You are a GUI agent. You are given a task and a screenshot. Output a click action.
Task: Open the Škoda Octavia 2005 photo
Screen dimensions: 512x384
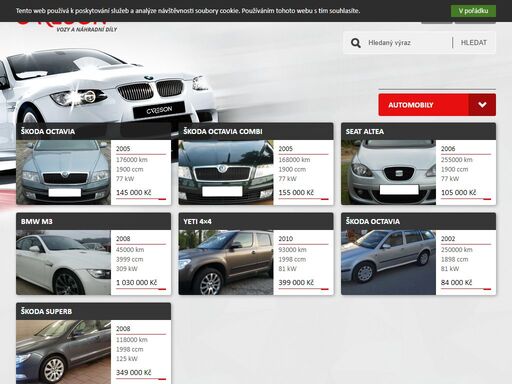click(63, 172)
